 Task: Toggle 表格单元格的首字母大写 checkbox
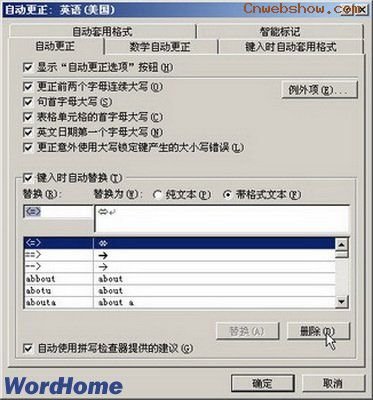[x=28, y=117]
